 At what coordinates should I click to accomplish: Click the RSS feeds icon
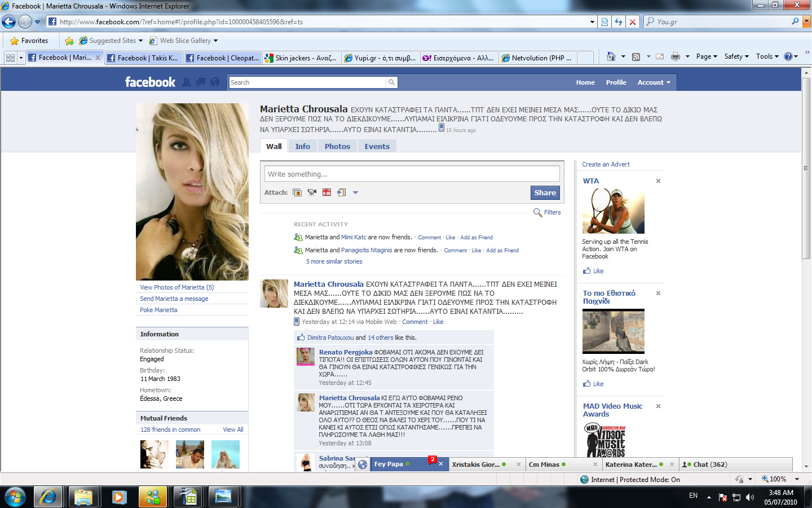pyautogui.click(x=636, y=56)
